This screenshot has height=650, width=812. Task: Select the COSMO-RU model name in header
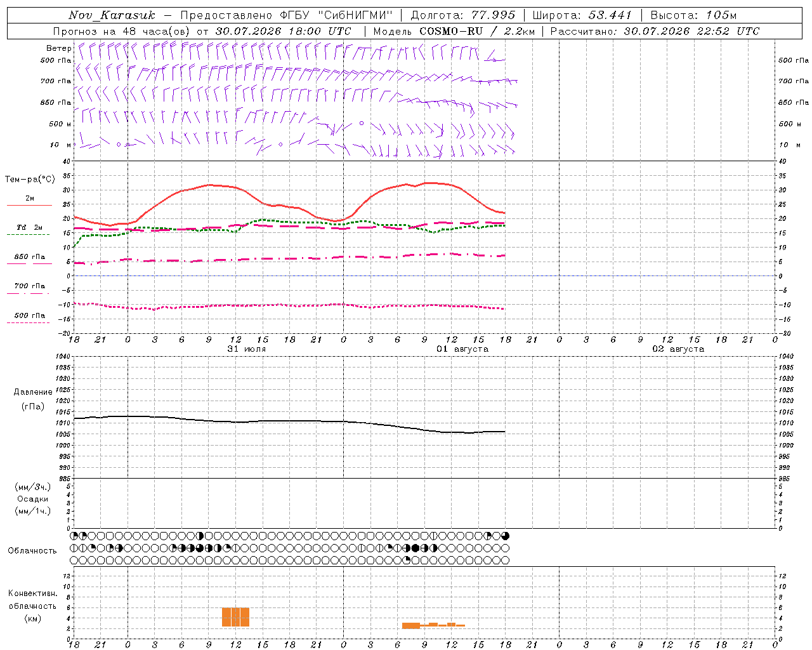coord(451,31)
